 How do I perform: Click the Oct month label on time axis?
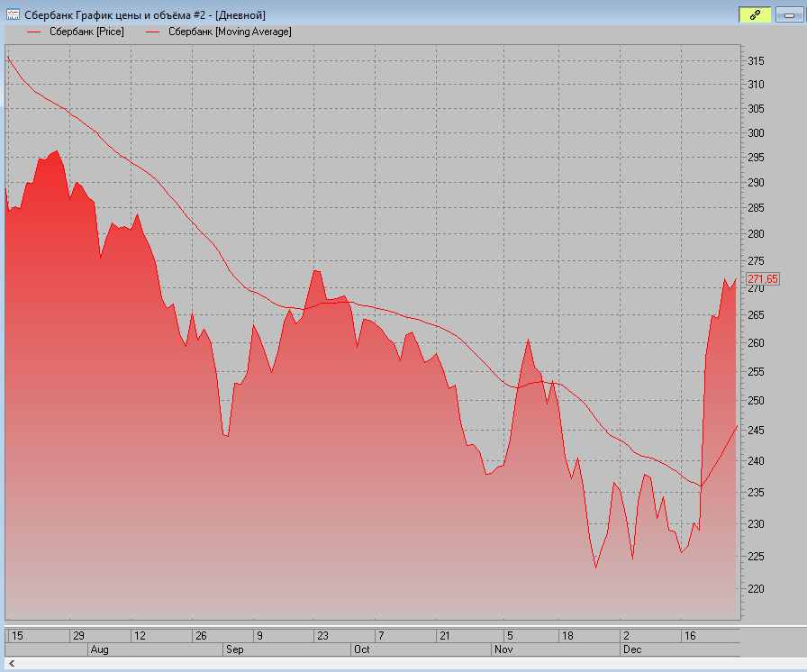pyautogui.click(x=362, y=649)
